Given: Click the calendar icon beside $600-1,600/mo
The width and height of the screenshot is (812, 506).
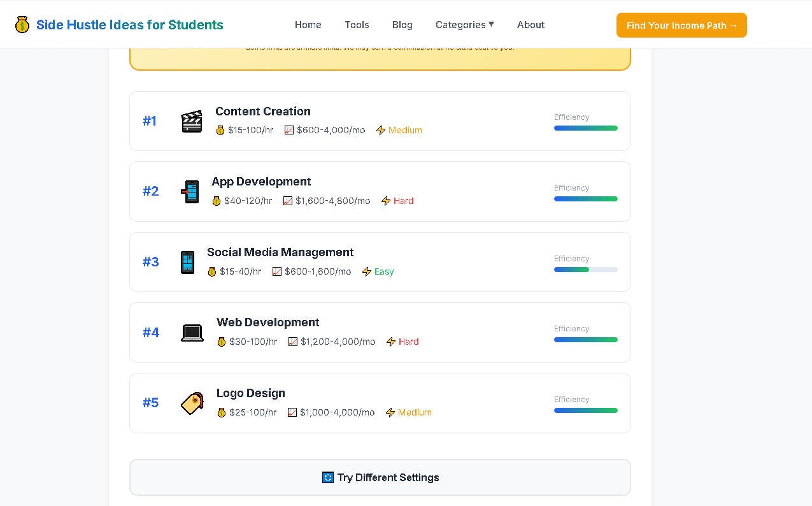Looking at the screenshot, I should (x=277, y=271).
